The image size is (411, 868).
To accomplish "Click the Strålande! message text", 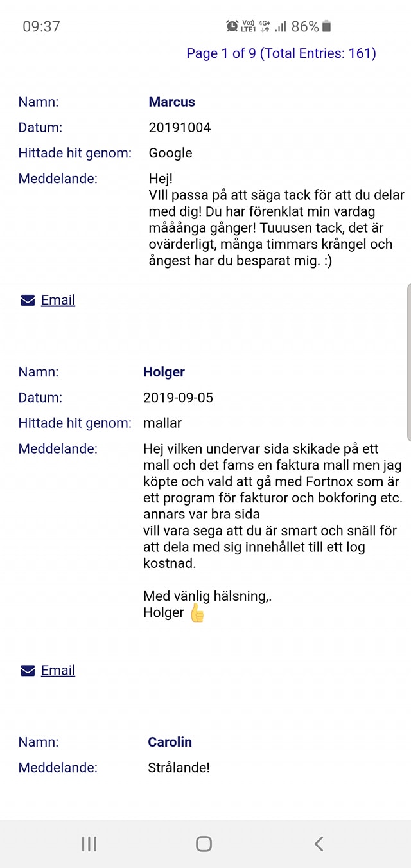I will click(x=179, y=767).
